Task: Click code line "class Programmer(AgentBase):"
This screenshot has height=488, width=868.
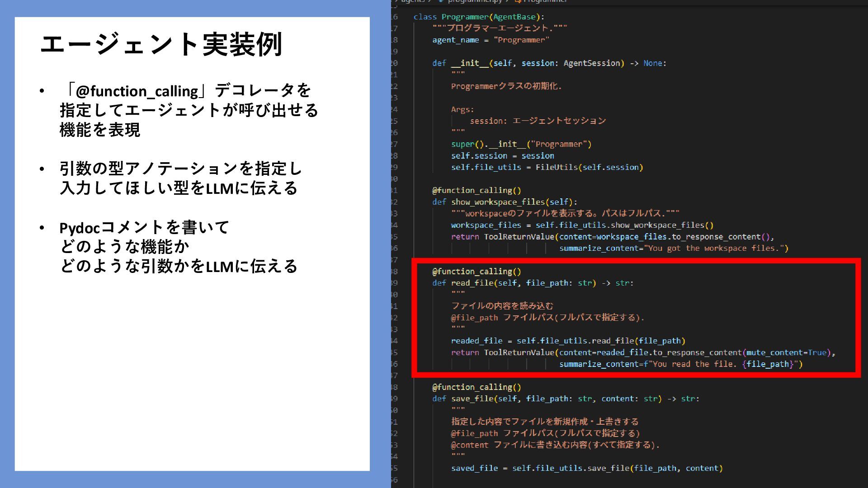Action: (x=479, y=17)
